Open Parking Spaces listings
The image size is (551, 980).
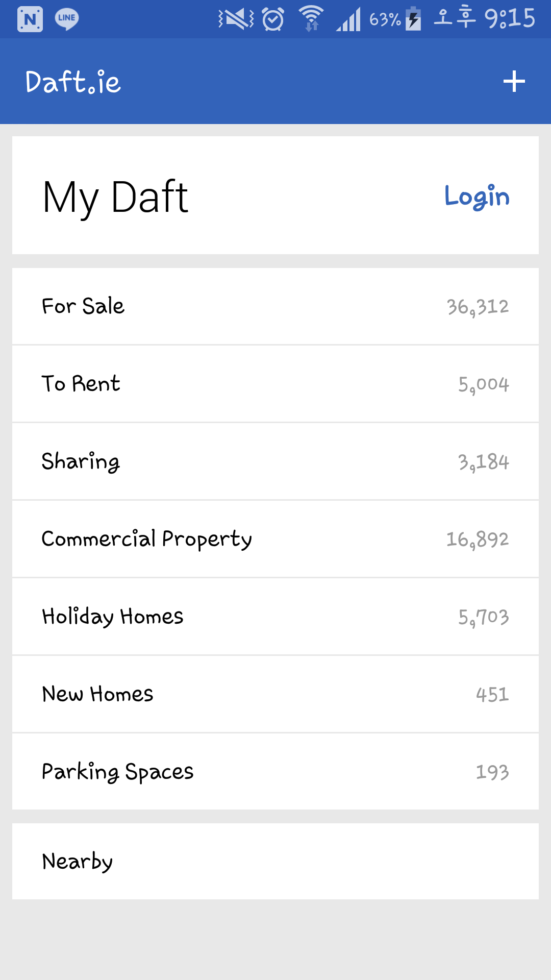coord(275,772)
